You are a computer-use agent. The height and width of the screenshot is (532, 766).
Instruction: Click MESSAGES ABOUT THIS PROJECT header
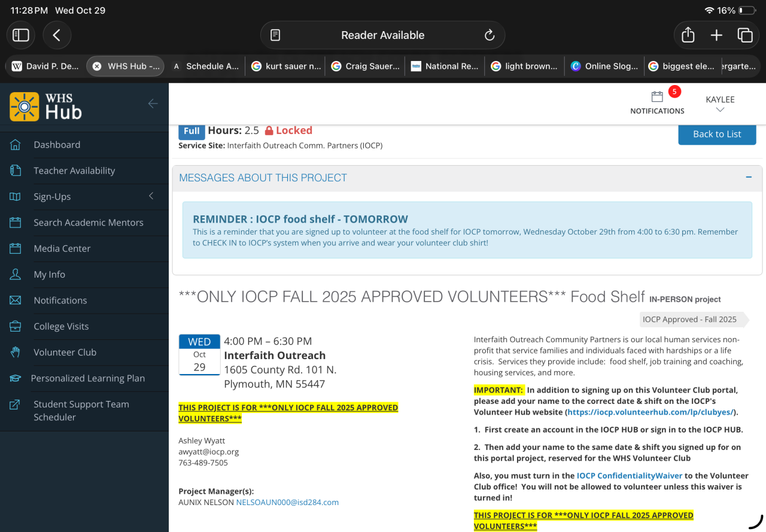[263, 178]
